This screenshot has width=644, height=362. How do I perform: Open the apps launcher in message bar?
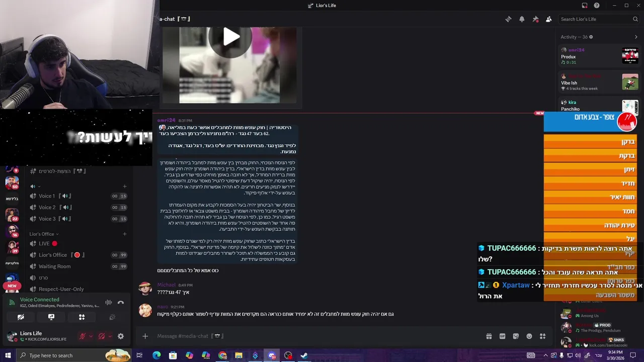coord(542,336)
